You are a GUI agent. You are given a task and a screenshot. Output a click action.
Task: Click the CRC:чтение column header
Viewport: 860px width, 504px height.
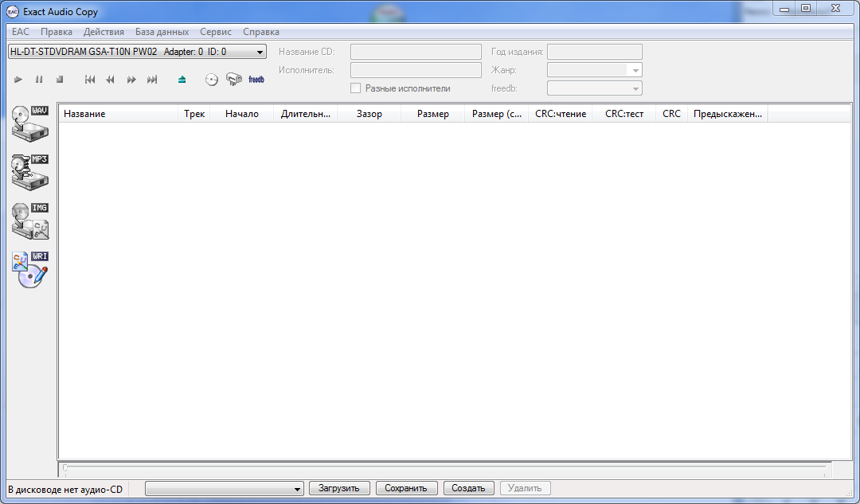coord(560,114)
